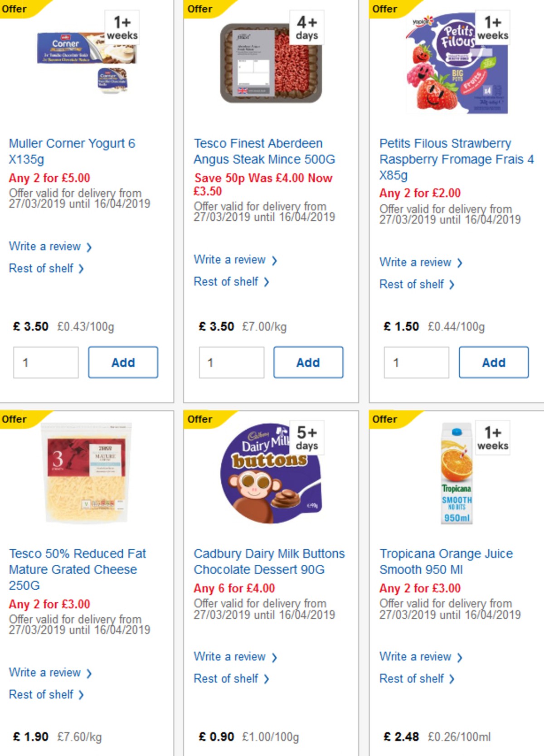Add Petits Filous Fromage Frais to basket
The image size is (544, 756).
point(494,362)
